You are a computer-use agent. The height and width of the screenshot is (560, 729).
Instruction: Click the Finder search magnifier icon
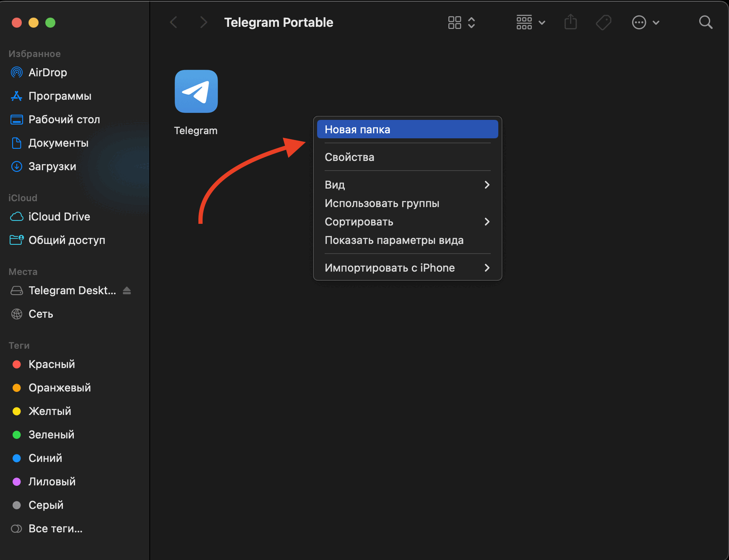tap(706, 22)
